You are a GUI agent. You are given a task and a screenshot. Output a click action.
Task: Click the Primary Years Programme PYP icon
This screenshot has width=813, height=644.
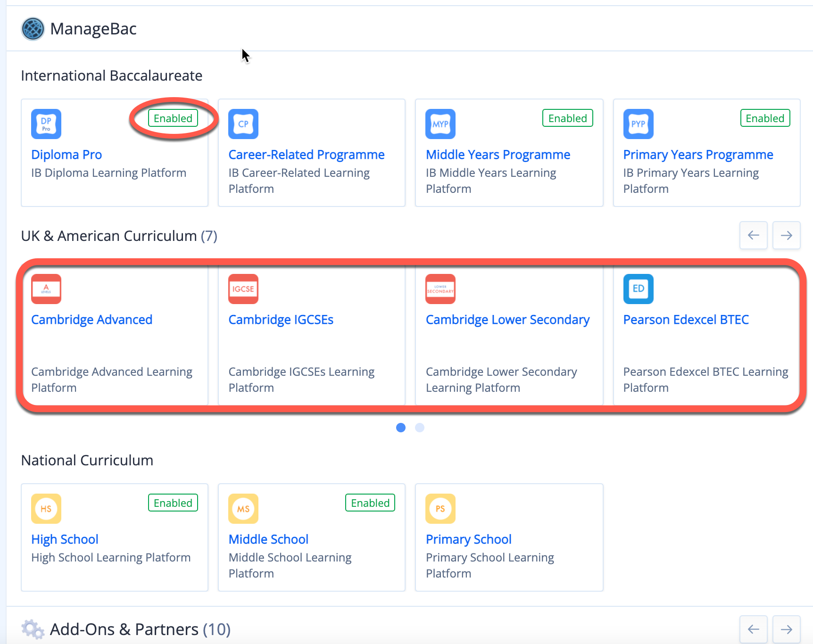(639, 124)
